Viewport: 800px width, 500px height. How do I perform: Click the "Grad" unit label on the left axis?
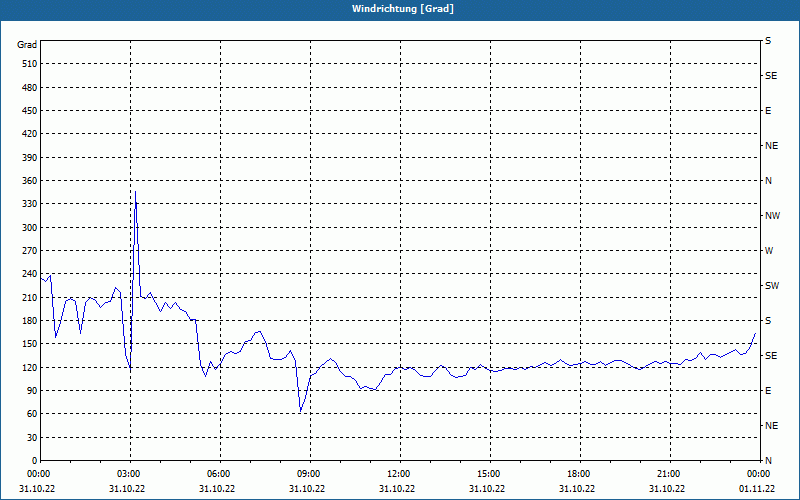pos(27,45)
